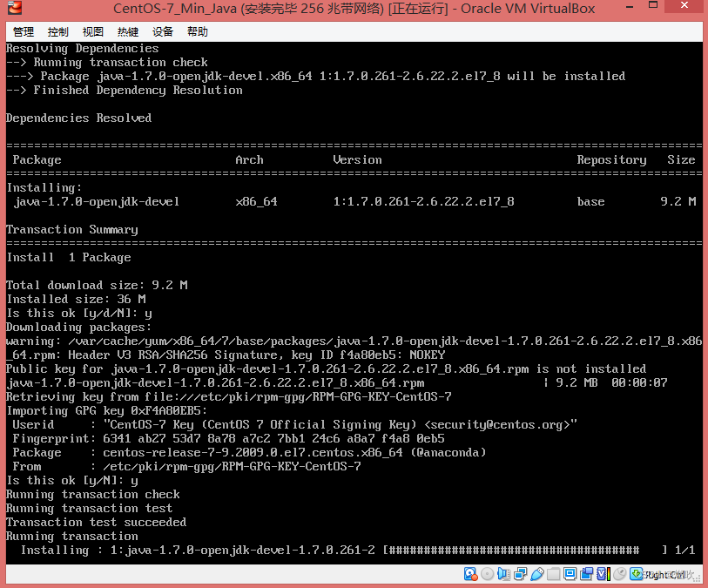708x588 pixels.
Task: Click the 'security@centos.org' userid text
Action: click(x=496, y=424)
